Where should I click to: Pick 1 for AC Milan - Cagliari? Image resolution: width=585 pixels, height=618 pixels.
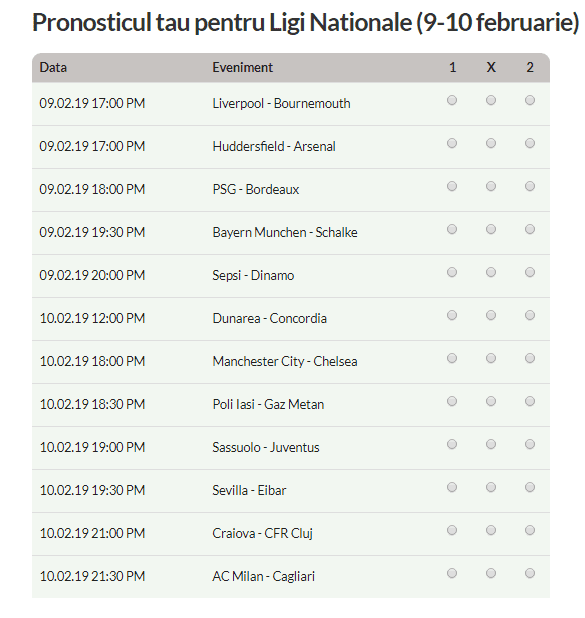[452, 573]
